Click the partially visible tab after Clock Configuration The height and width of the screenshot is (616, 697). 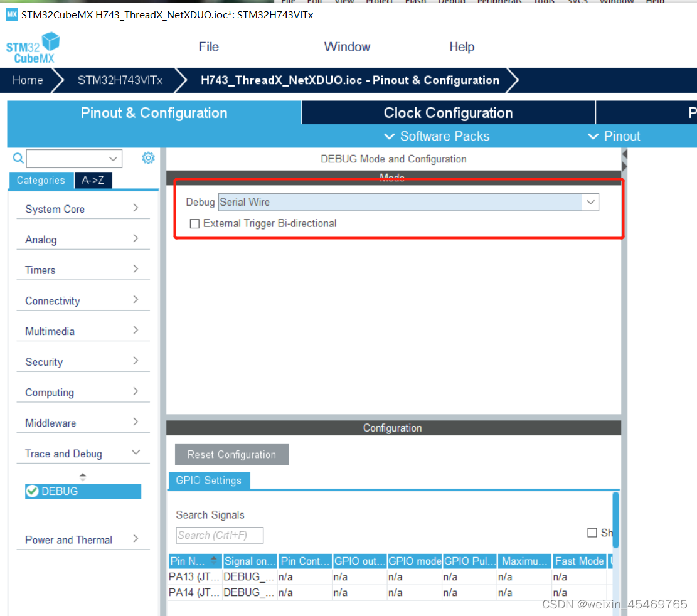click(647, 113)
